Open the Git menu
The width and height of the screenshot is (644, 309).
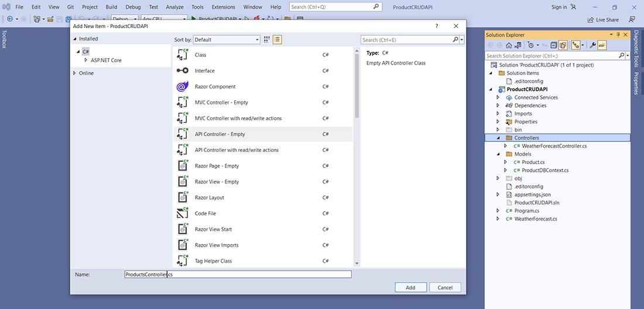71,7
